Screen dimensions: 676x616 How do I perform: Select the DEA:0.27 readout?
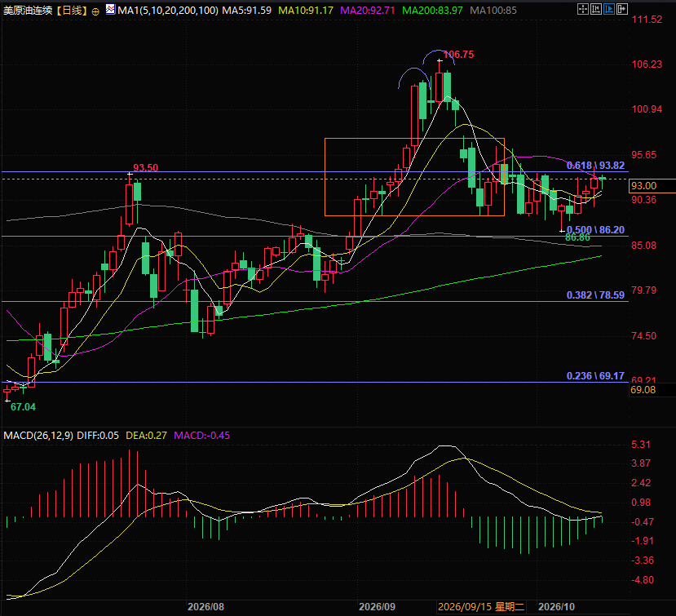(x=146, y=436)
